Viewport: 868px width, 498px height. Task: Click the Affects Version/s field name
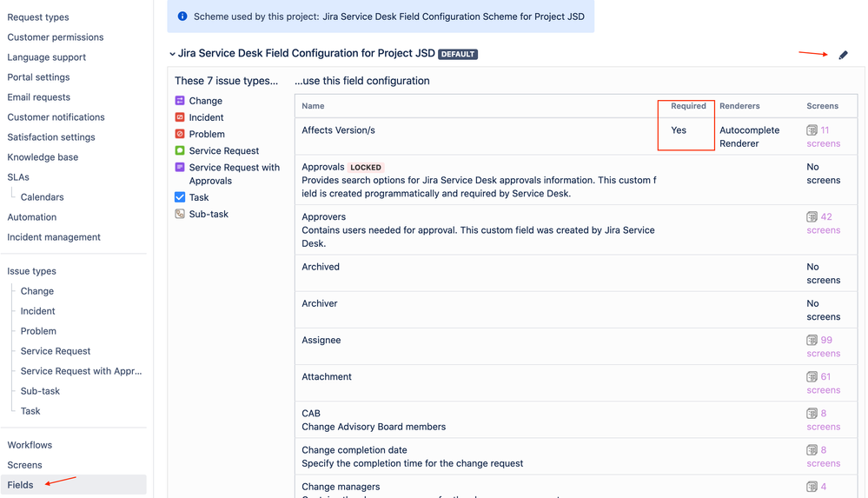338,130
